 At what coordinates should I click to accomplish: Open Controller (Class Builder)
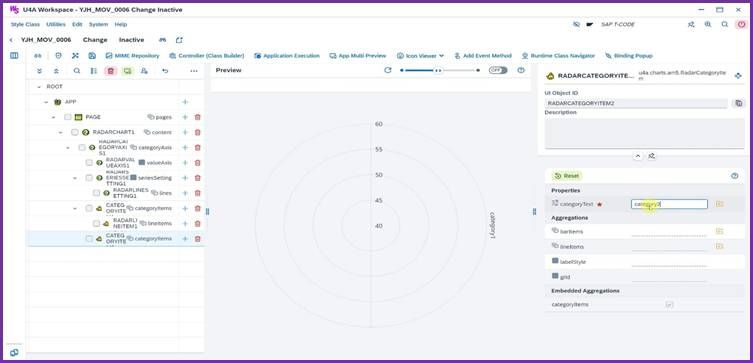(x=207, y=56)
